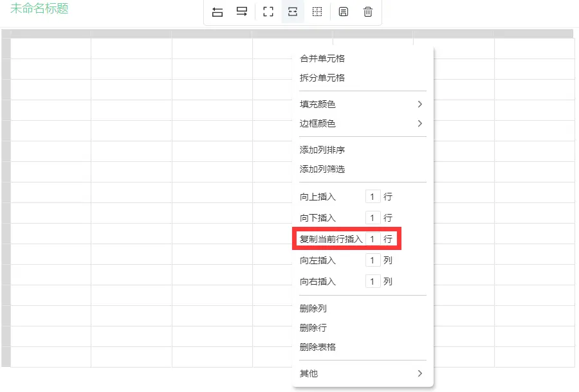Click the highlighted fit-width toolbar icon
This screenshot has height=392, width=579.
click(293, 12)
